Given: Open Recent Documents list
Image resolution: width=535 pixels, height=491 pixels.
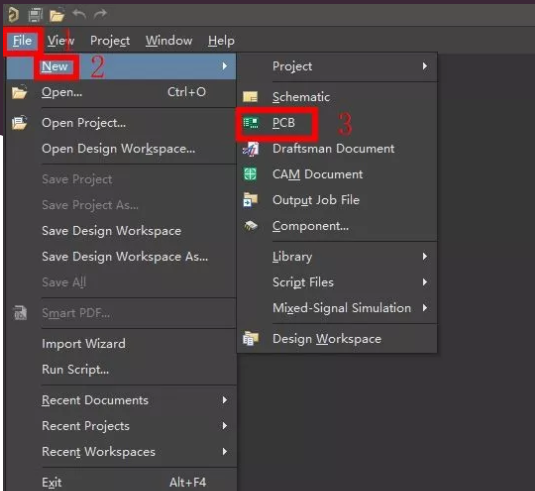Looking at the screenshot, I should pos(121,400).
